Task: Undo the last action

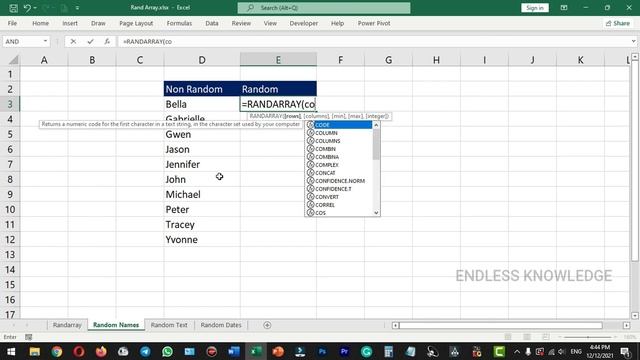Action: (27, 8)
